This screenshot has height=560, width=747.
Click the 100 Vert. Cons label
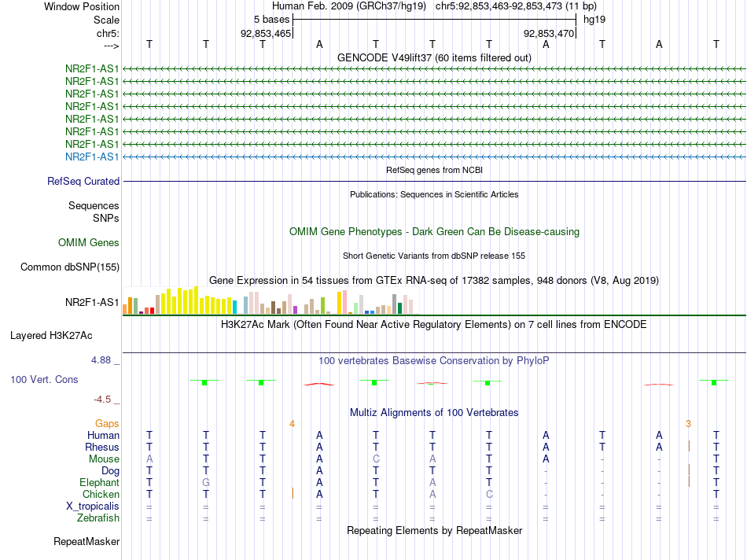tap(44, 379)
